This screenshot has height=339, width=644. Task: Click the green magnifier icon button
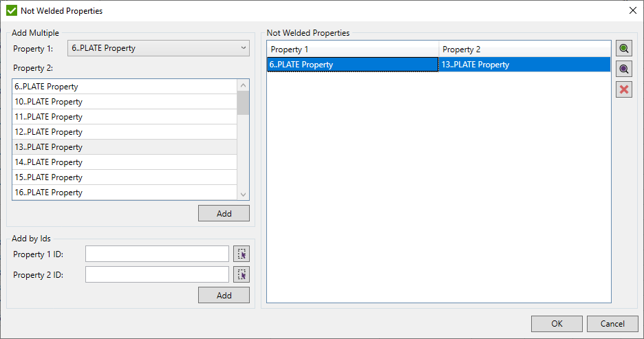624,48
